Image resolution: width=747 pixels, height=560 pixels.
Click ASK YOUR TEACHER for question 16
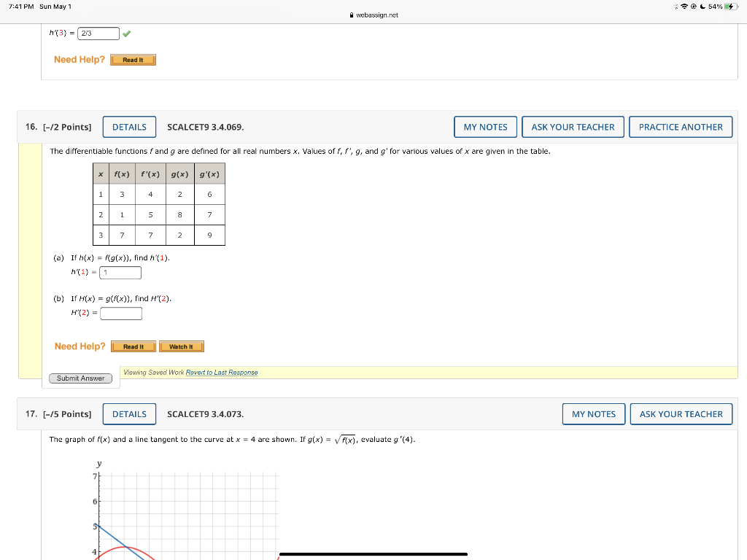[573, 126]
